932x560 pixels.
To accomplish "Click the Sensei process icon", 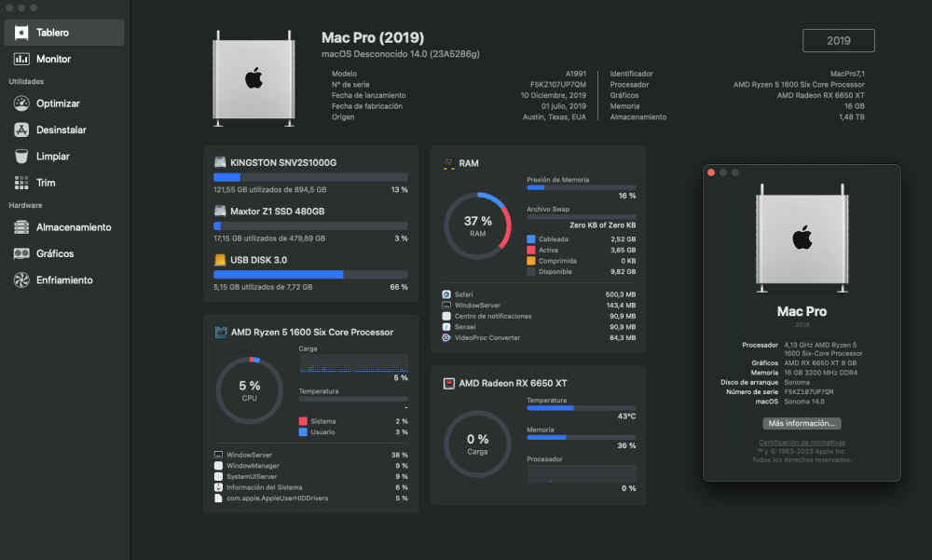I will [446, 327].
